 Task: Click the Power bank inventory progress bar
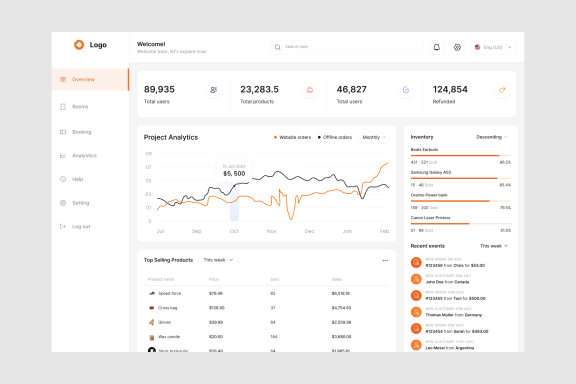[461, 201]
